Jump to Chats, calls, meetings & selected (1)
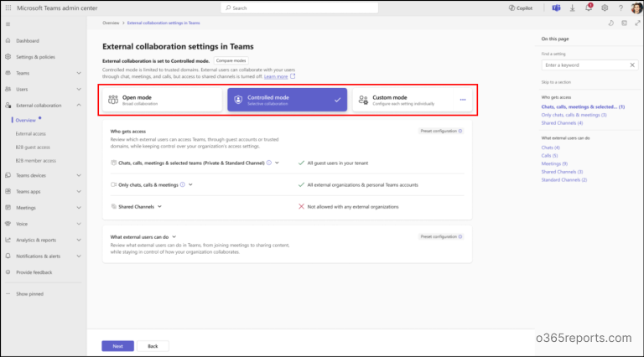This screenshot has height=357, width=644. point(583,106)
